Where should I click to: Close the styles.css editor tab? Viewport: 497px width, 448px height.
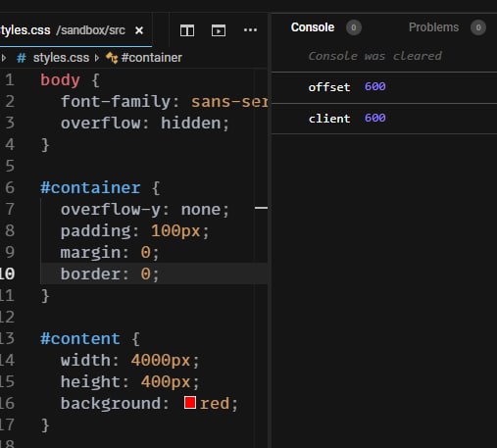pyautogui.click(x=139, y=30)
